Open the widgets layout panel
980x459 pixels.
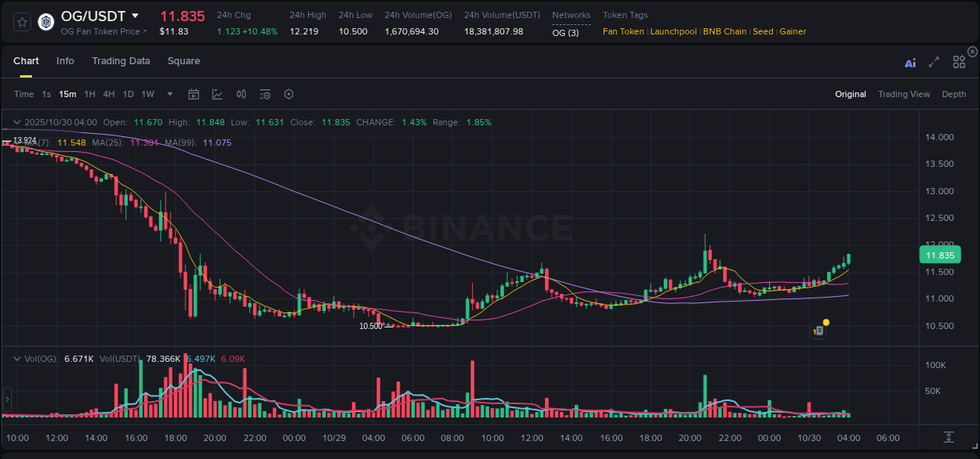click(x=958, y=63)
